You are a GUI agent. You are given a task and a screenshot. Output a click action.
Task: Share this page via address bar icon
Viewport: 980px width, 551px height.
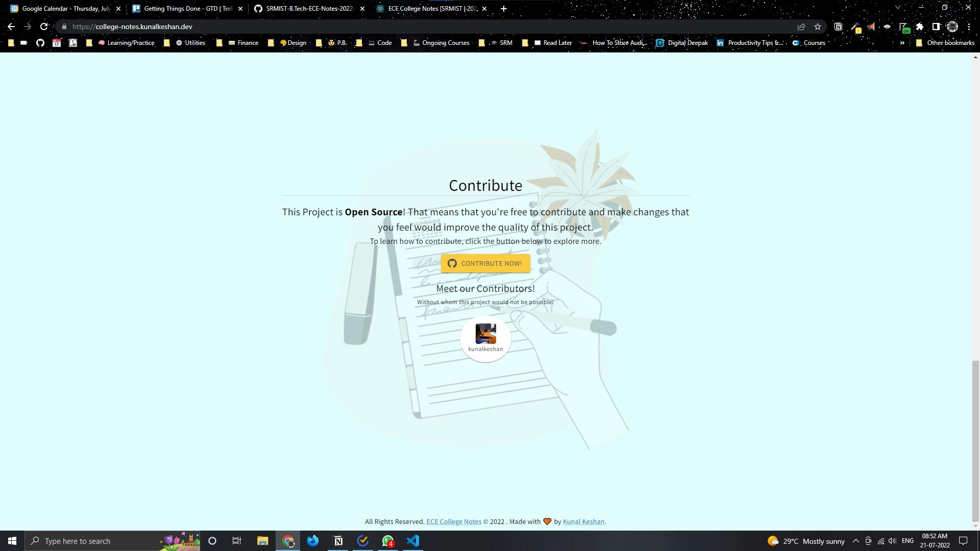(x=801, y=27)
